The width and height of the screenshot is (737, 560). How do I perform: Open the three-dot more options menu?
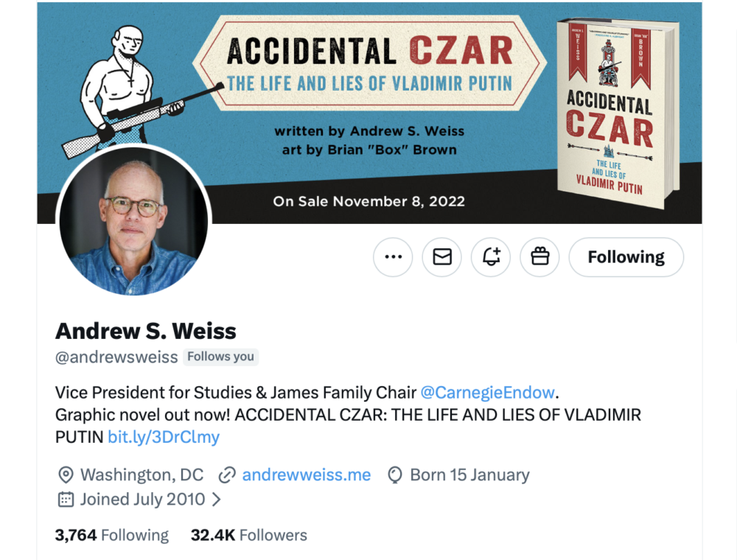[x=393, y=257]
